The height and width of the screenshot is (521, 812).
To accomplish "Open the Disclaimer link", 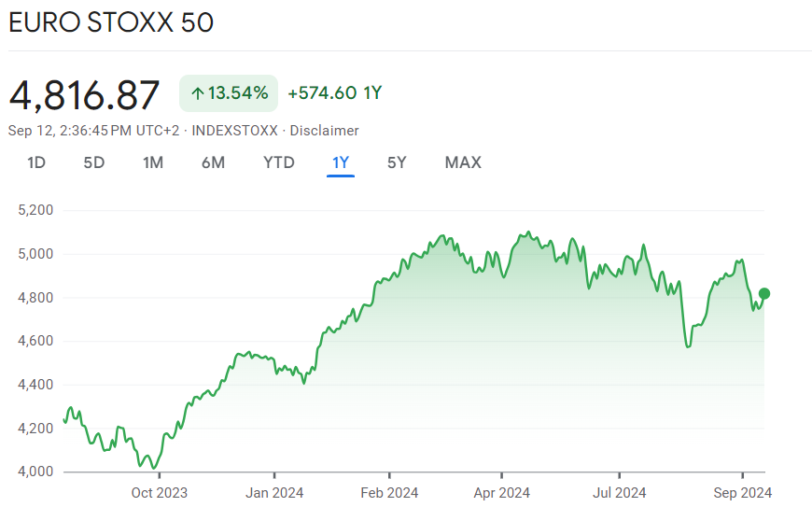I will [324, 131].
